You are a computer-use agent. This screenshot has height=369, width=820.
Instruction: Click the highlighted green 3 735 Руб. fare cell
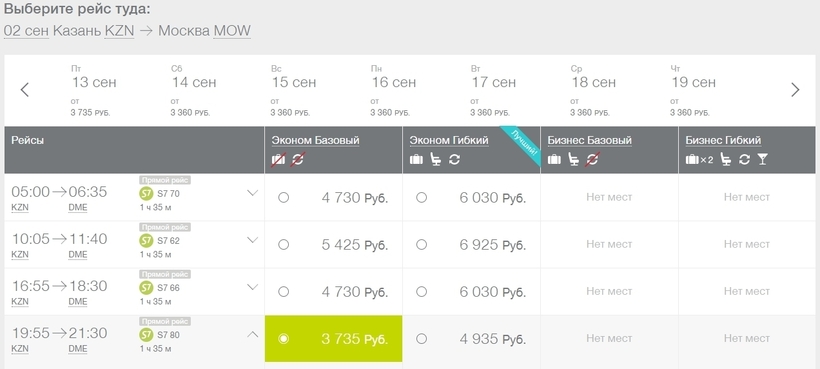point(334,339)
